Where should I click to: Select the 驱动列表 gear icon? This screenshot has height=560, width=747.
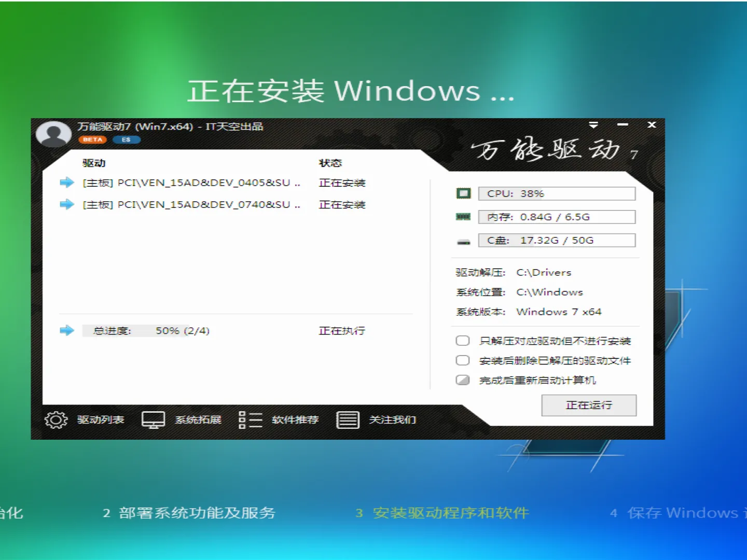[56, 419]
